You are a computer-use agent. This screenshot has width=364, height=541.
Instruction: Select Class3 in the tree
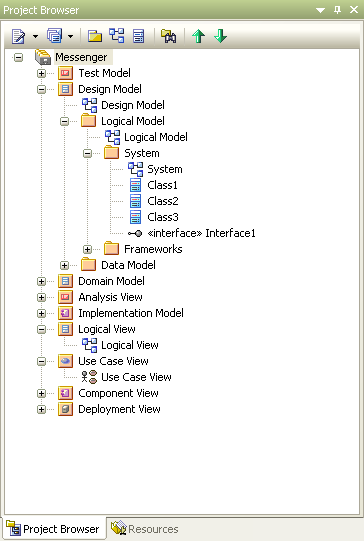[163, 217]
